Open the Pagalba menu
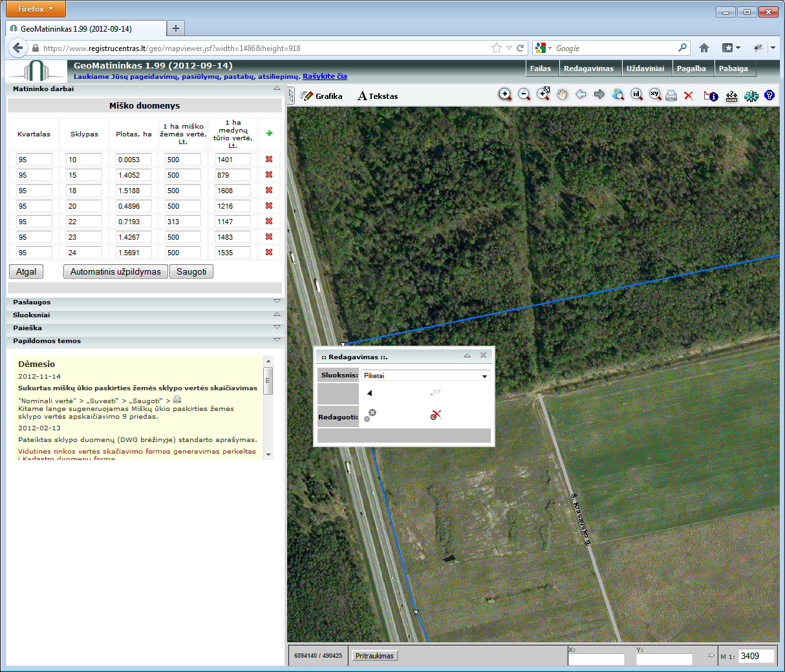 (691, 68)
